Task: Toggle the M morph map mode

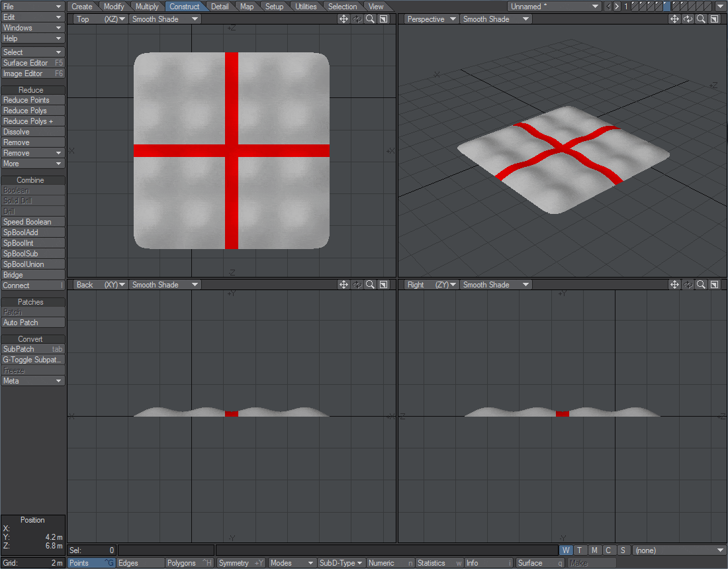Action: (594, 550)
